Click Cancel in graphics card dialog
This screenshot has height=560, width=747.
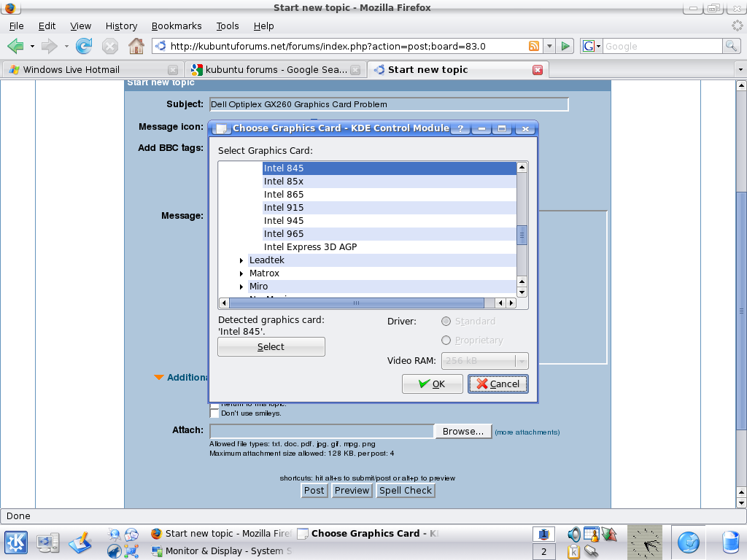[x=498, y=384]
